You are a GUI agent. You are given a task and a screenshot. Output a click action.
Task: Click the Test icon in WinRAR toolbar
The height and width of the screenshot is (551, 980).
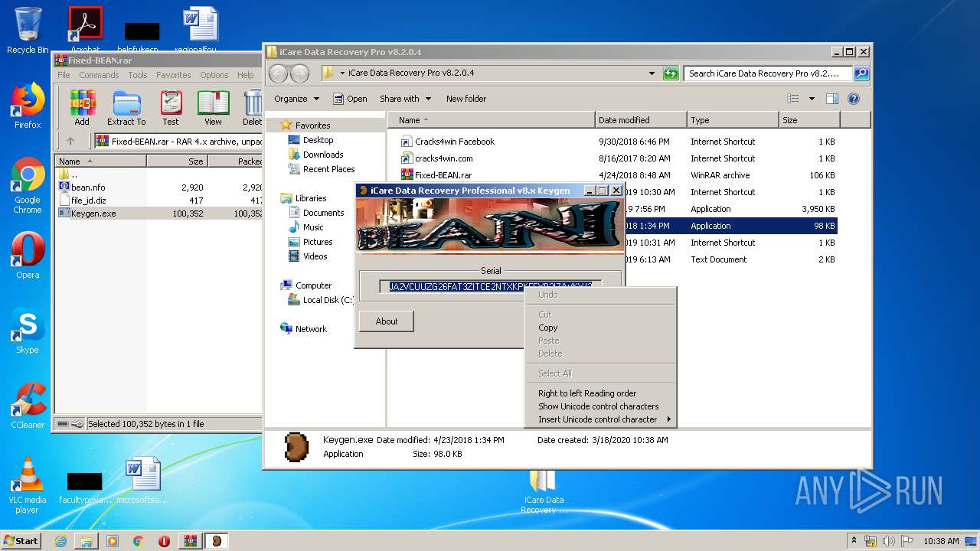pos(171,108)
